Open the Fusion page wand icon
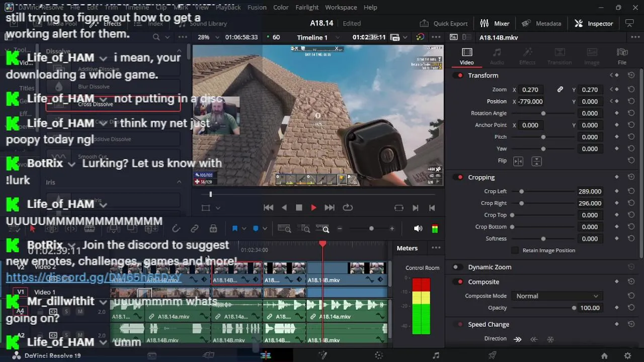Viewport: 644px width, 362px height. 323,355
